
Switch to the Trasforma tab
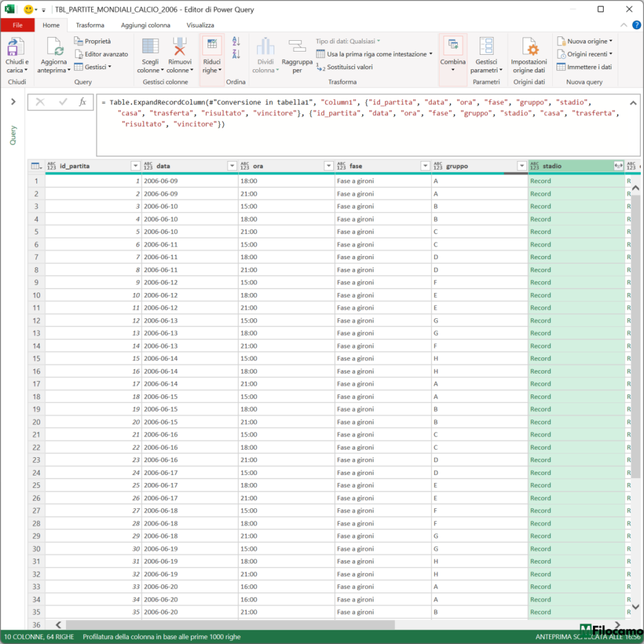(90, 25)
